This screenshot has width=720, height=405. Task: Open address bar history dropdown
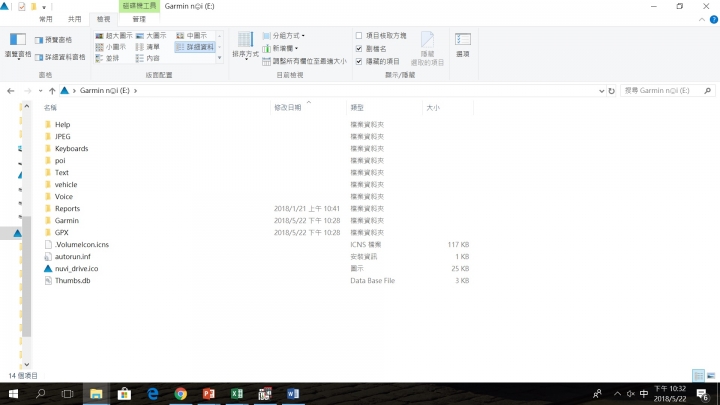[602, 91]
